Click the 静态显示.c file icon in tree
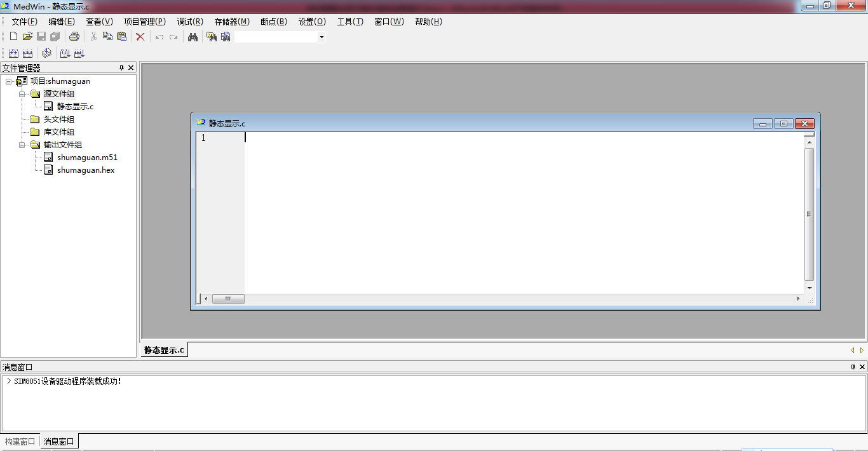Viewport: 868px width, 451px height. click(48, 106)
